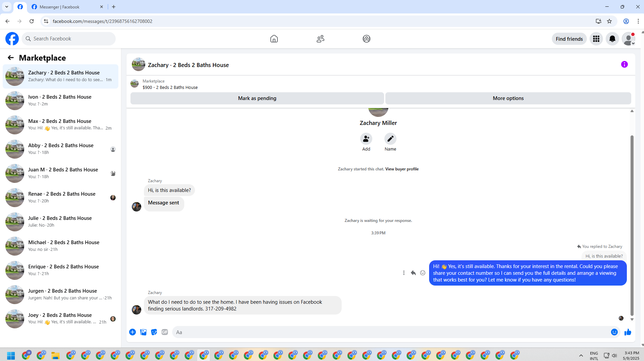Screen dimensions: 644x361
Task: Open More options three-dot icon beside sent message
Action: [404, 273]
